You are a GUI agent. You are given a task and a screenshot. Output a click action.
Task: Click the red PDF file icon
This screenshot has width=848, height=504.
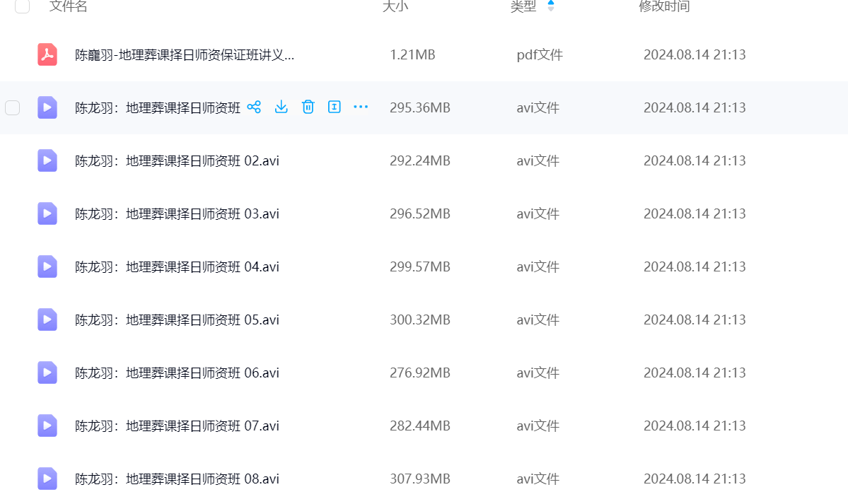(47, 54)
